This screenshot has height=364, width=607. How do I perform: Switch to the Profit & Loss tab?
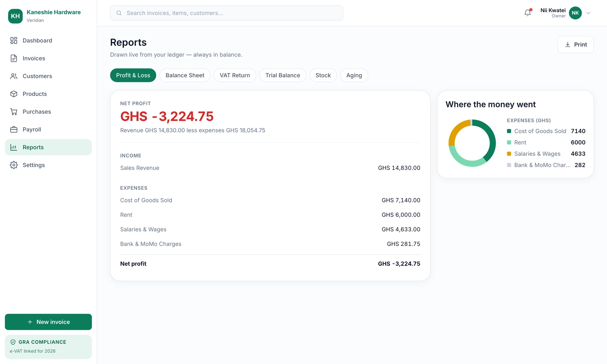(x=133, y=75)
